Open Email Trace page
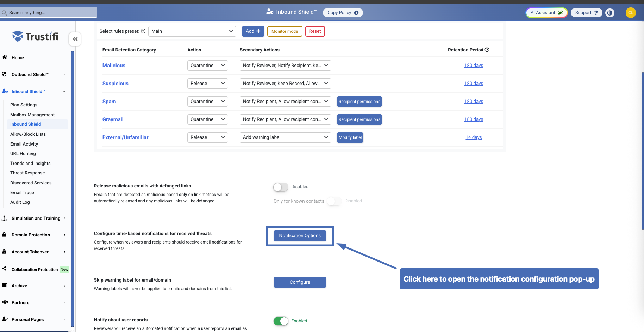This screenshot has width=644, height=332. 22,193
